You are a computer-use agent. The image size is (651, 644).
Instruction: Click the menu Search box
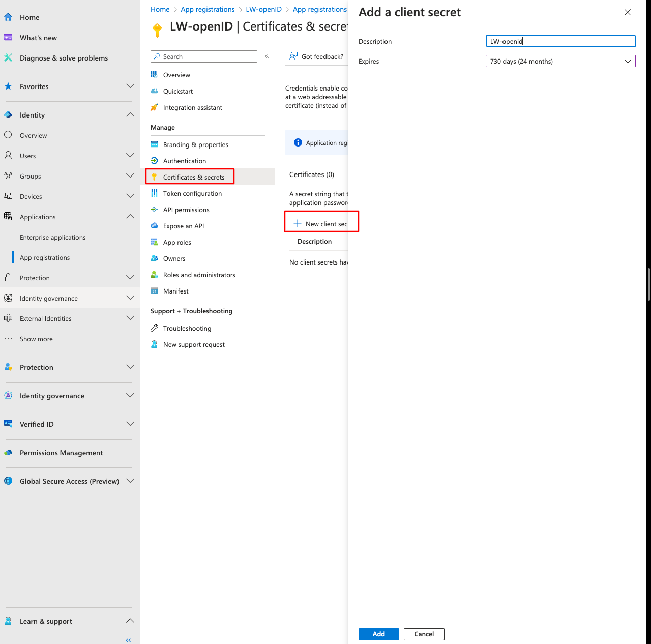tap(204, 56)
